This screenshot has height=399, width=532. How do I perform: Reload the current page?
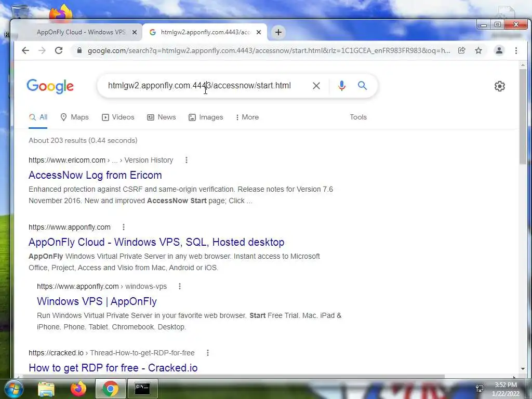pyautogui.click(x=59, y=50)
